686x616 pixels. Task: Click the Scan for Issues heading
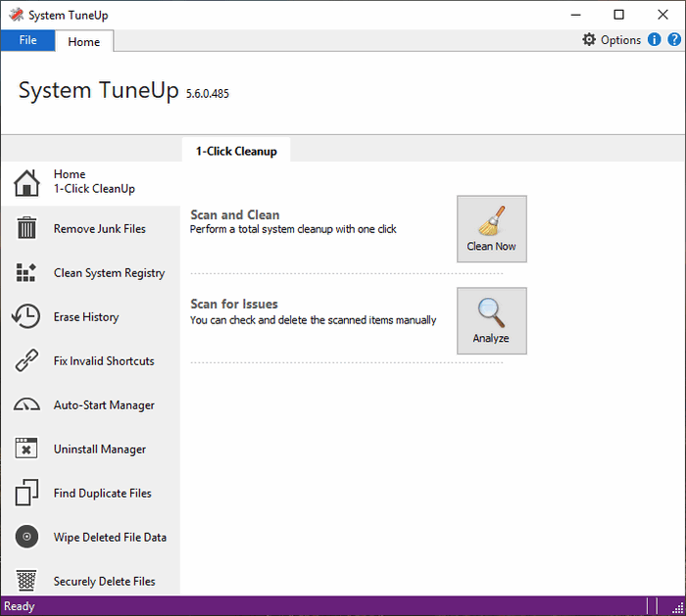(x=234, y=304)
